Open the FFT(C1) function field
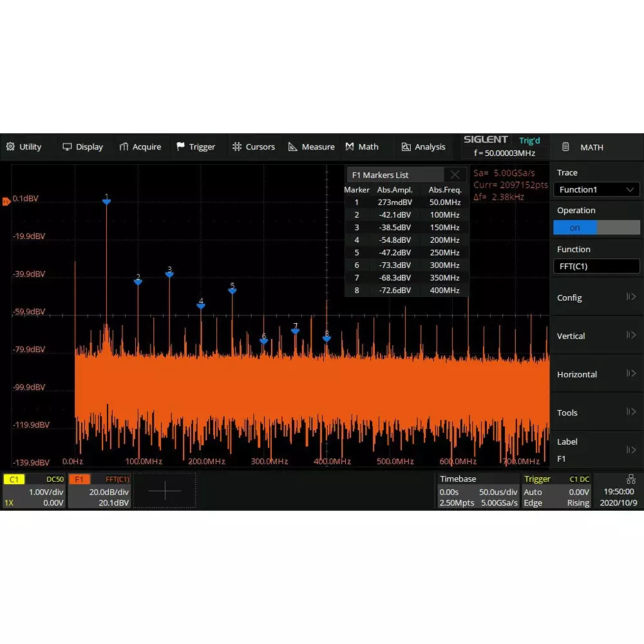 coord(596,266)
